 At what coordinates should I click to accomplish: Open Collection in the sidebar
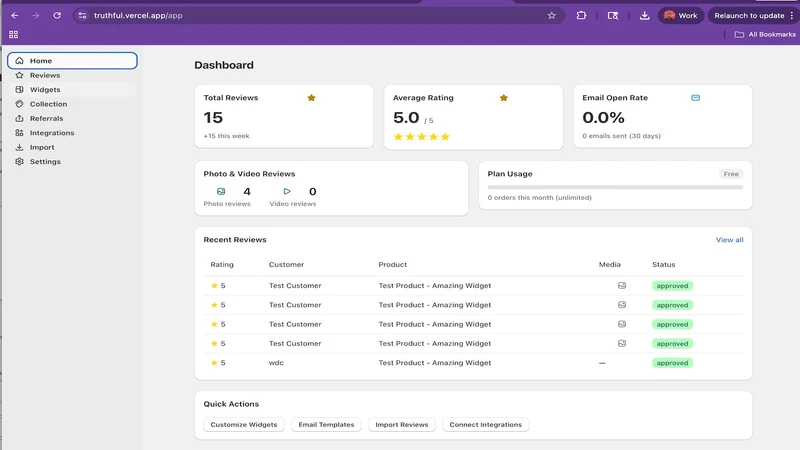pos(72,104)
